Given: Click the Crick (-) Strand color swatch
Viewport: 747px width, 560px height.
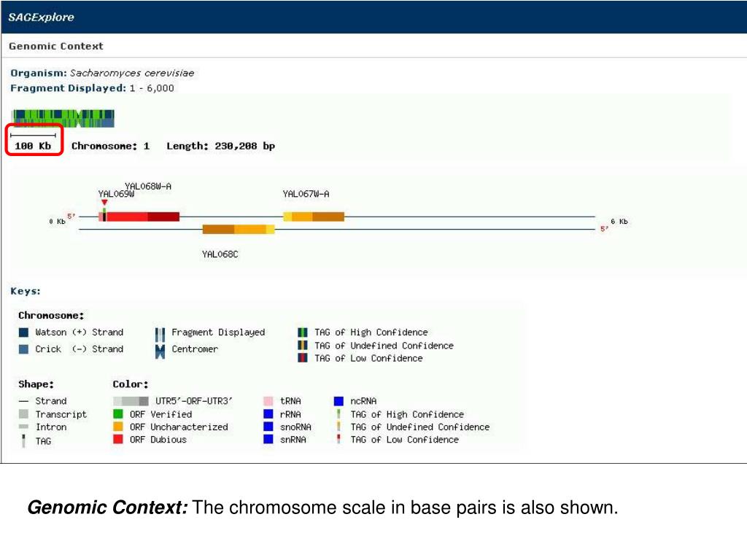Looking at the screenshot, I should tap(23, 349).
